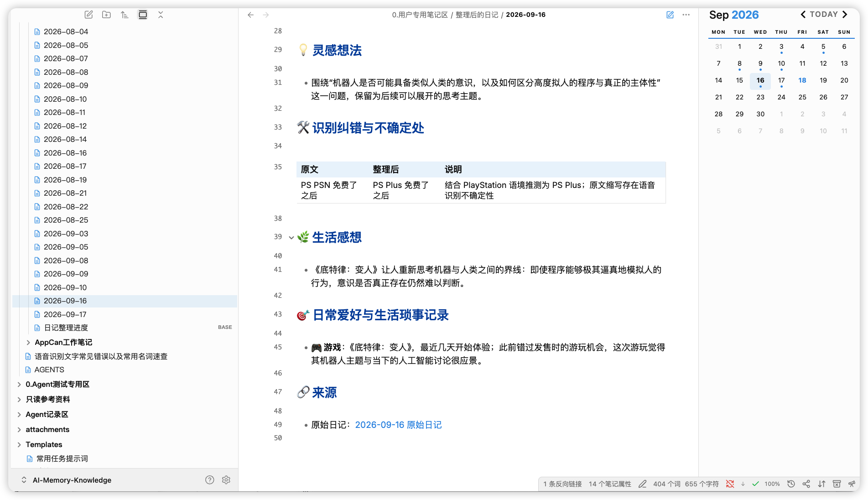The width and height of the screenshot is (868, 500).
Task: Navigate back to previous note
Action: tap(250, 15)
